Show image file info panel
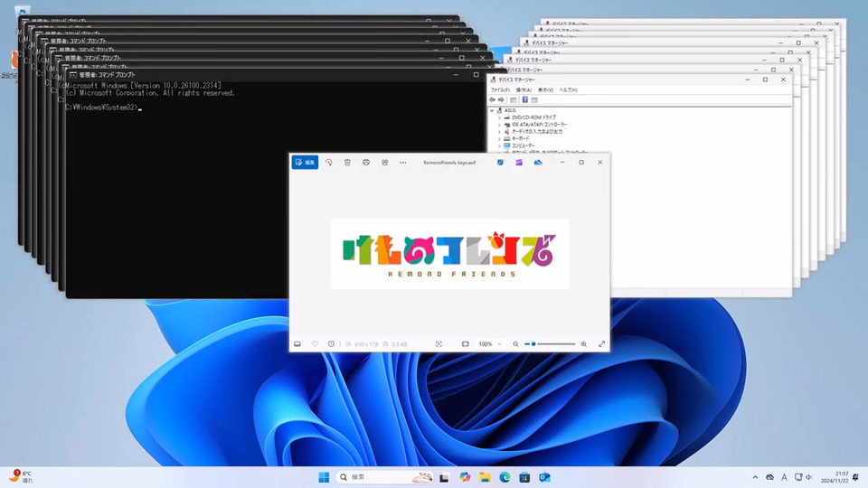The image size is (868, 488). click(x=331, y=344)
